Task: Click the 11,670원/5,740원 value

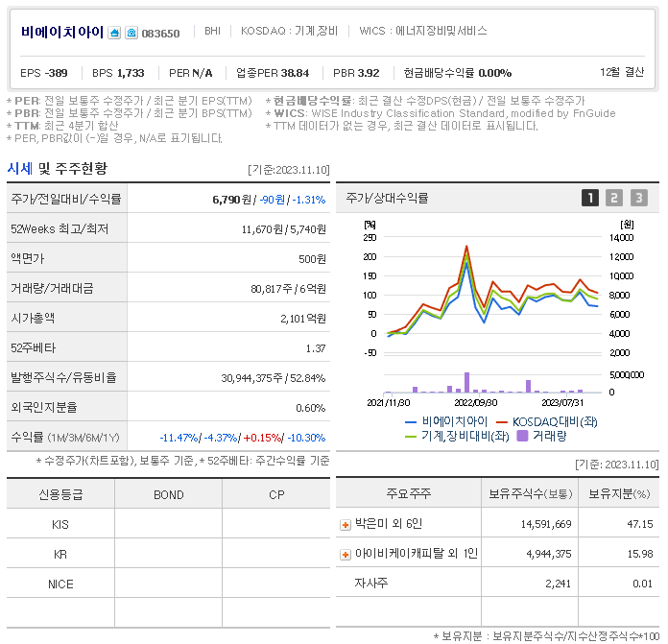Action: point(284,229)
